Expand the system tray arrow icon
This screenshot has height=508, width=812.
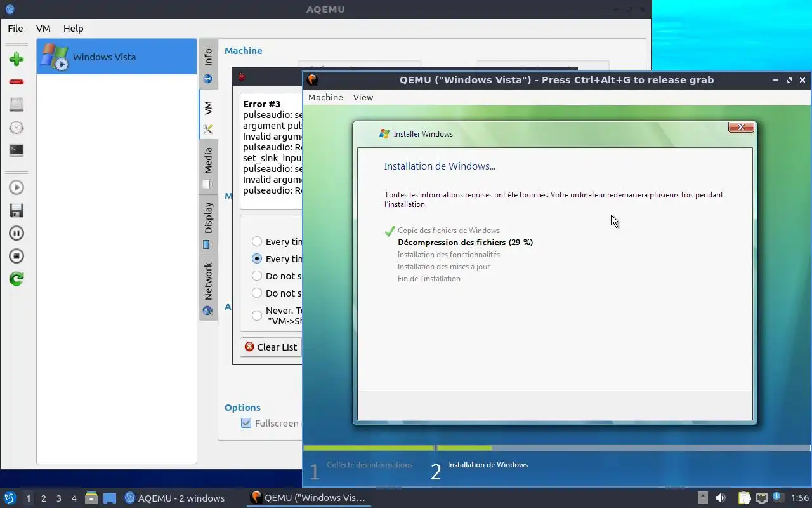point(703,498)
